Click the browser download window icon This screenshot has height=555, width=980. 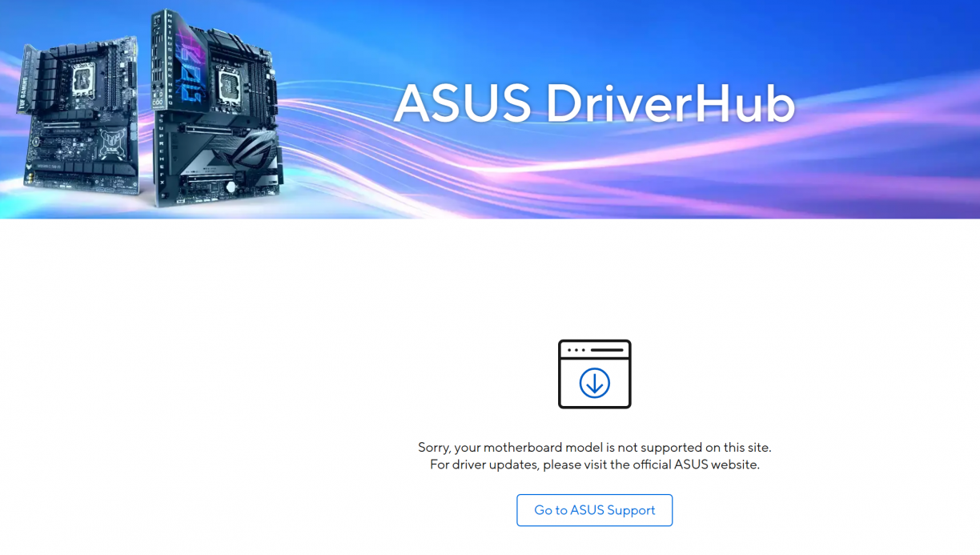click(594, 374)
